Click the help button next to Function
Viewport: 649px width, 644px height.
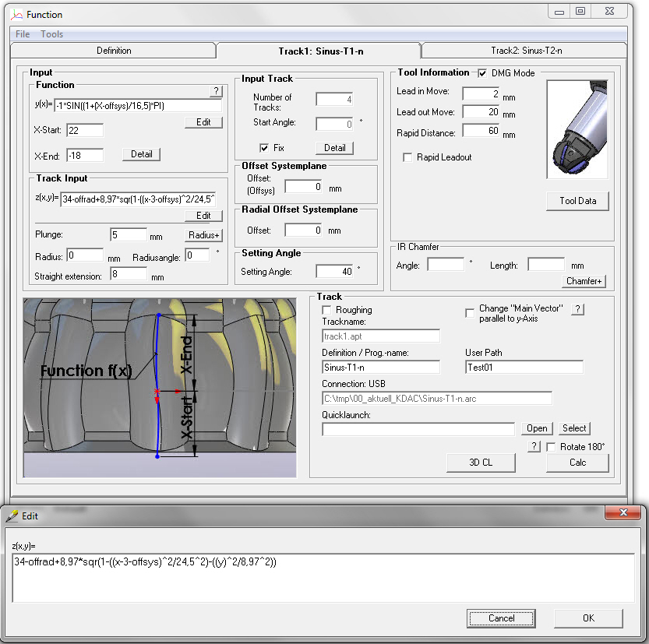pos(215,92)
